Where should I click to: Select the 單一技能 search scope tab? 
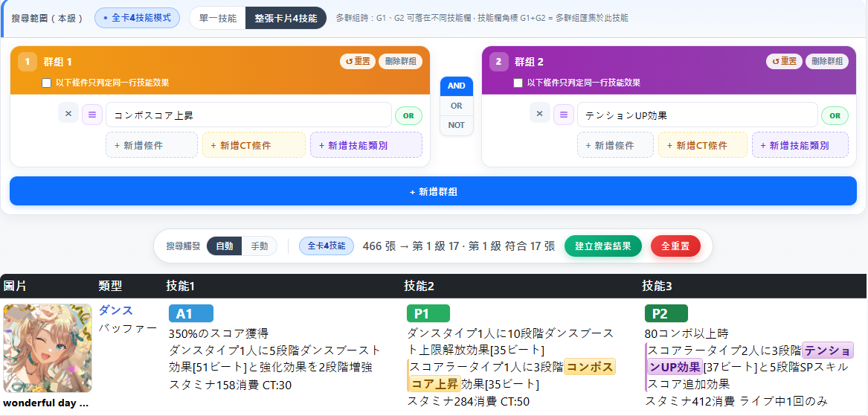(x=217, y=18)
